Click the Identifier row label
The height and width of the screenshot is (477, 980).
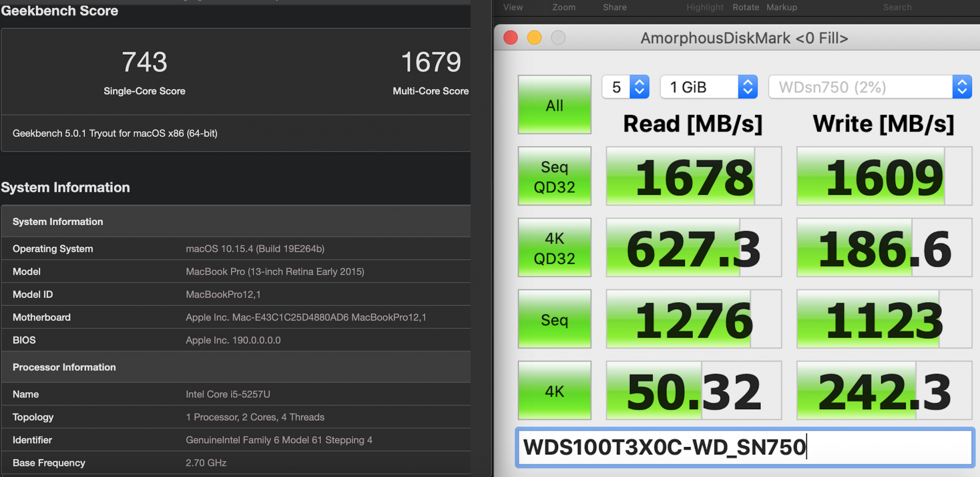click(x=32, y=440)
